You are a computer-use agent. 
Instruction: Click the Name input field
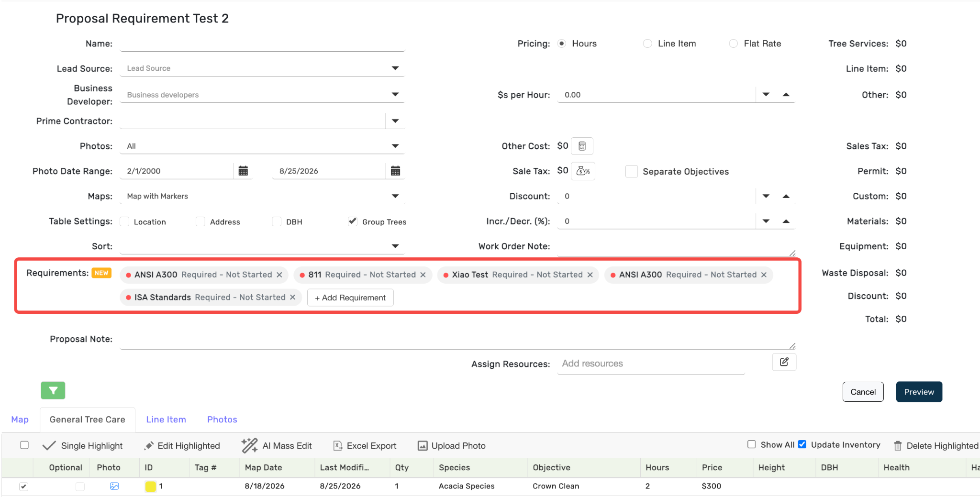click(262, 44)
